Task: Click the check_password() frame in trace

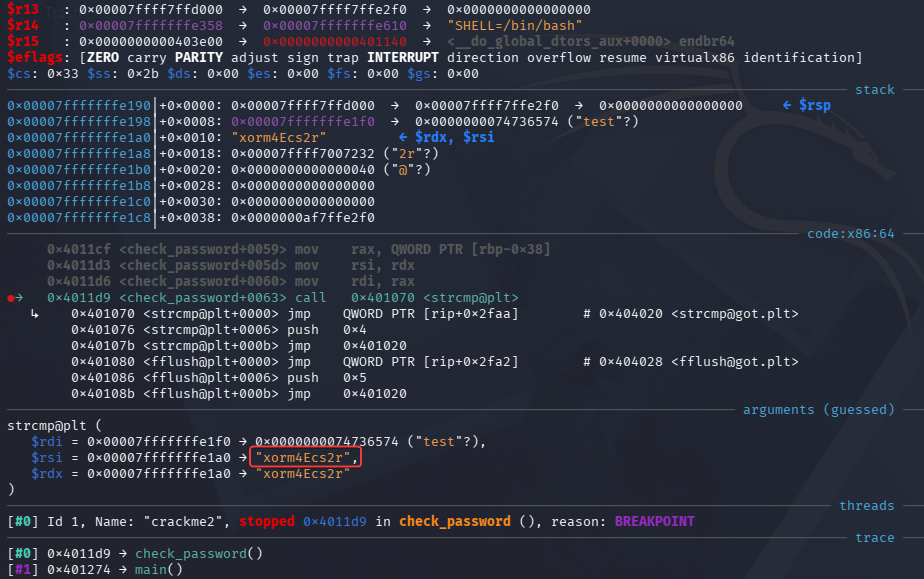Action: 199,554
